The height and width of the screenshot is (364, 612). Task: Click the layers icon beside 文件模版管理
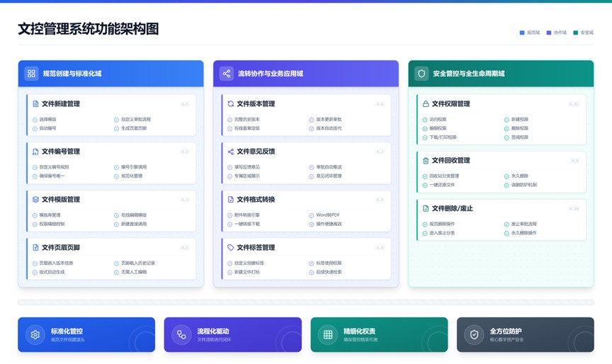(x=35, y=200)
